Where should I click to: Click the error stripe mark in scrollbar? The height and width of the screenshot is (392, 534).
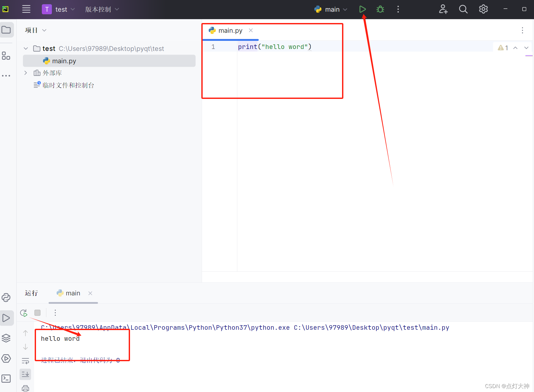[x=529, y=56]
